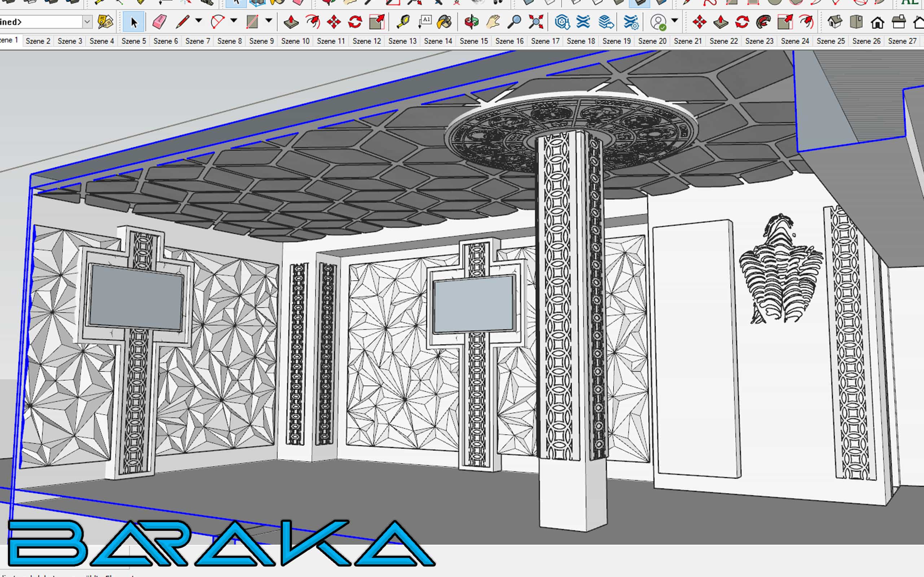Viewport: 924px width, 577px height.
Task: Activate the Orbit camera tool
Action: pyautogui.click(x=472, y=22)
